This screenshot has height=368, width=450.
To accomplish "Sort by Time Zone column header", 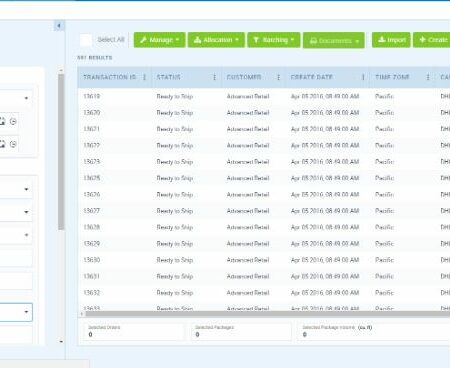I will 392,77.
